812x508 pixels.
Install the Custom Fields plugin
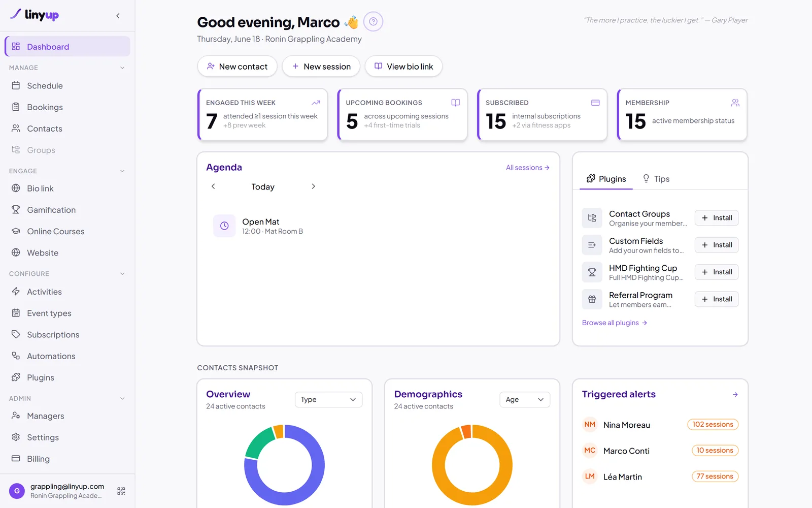pos(717,245)
